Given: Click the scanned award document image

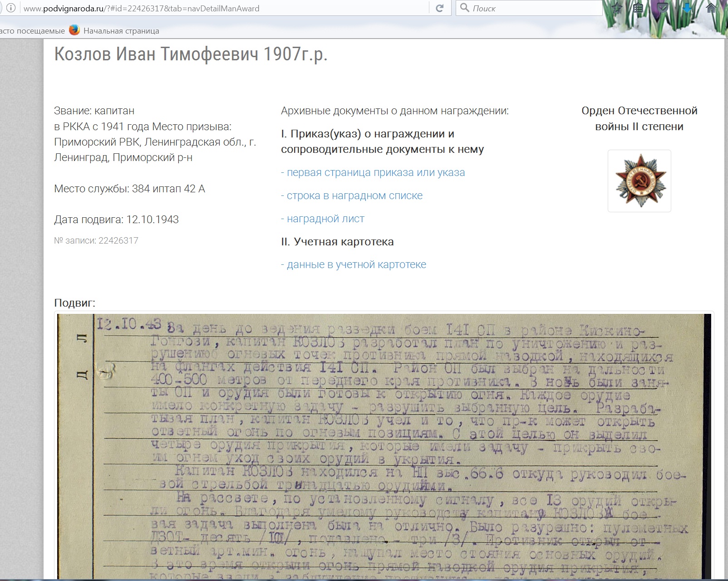Looking at the screenshot, I should point(384,444).
